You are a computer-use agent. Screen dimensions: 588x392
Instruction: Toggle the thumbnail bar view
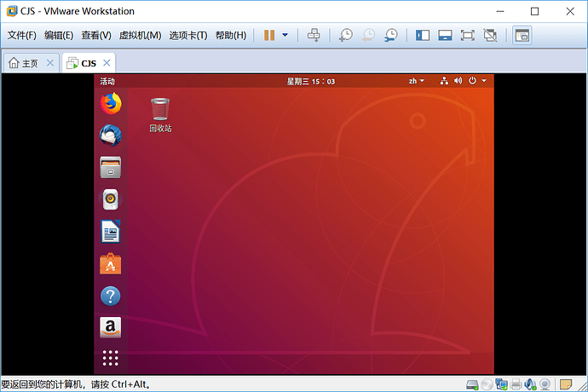click(x=445, y=35)
